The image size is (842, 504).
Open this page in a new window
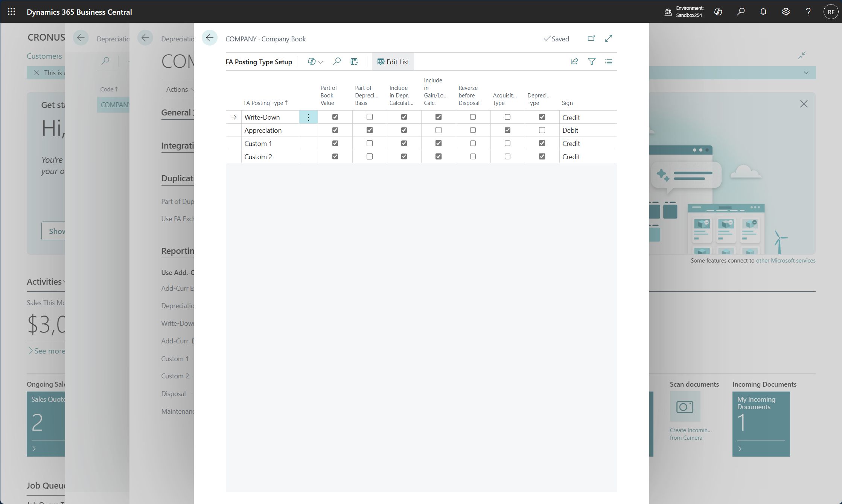tap(591, 38)
